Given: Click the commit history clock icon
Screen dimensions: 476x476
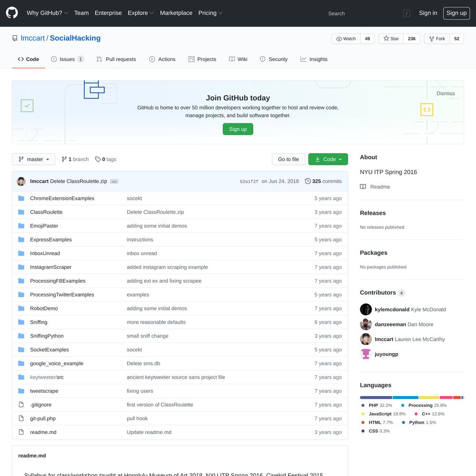Looking at the screenshot, I should tap(307, 181).
